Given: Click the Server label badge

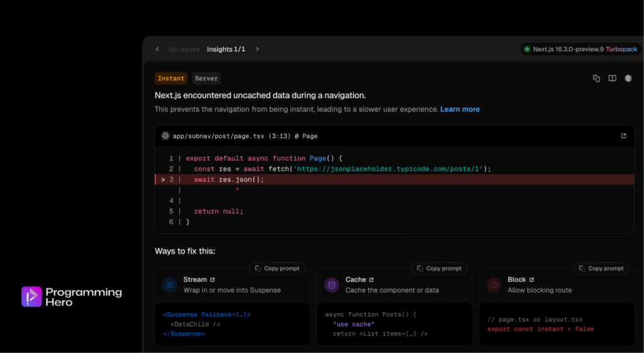Looking at the screenshot, I should 206,79.
